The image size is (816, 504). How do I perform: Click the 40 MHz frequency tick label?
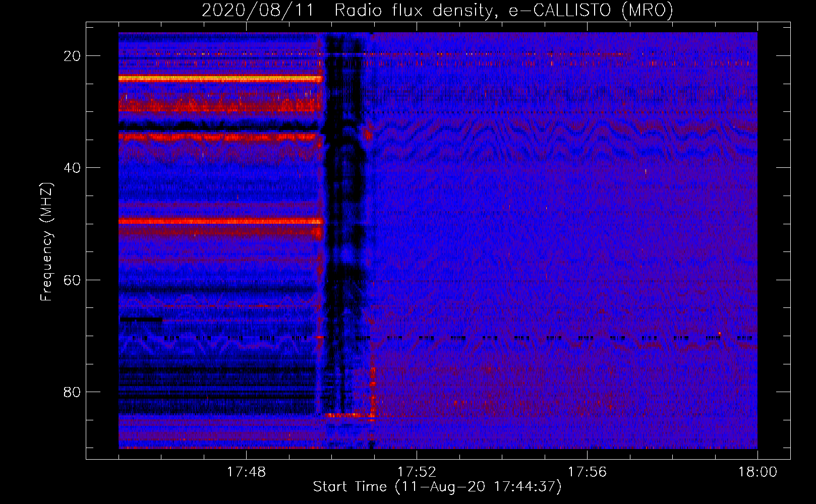(x=72, y=168)
